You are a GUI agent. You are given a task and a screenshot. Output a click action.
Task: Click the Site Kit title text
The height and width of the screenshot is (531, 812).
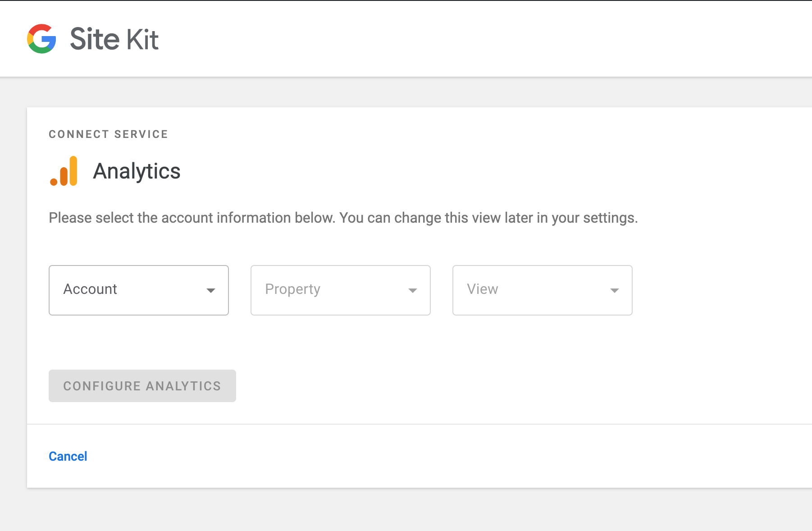click(114, 39)
